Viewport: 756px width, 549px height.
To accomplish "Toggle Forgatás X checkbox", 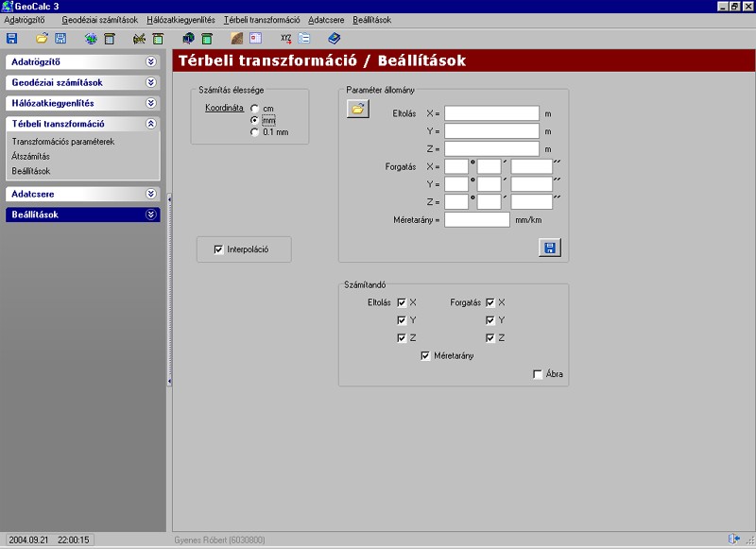I will point(490,302).
